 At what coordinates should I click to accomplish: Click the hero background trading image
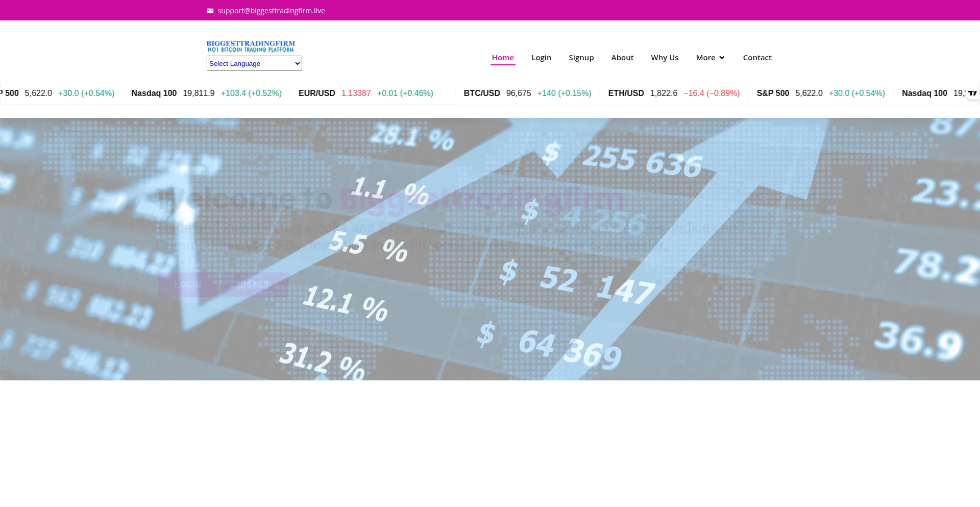click(490, 249)
